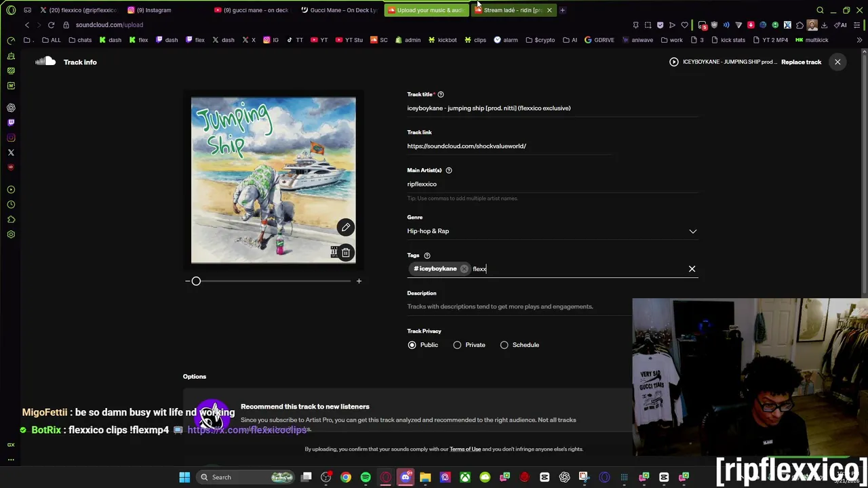
Task: Click the artwork zoom slider handle
Action: [x=196, y=281]
